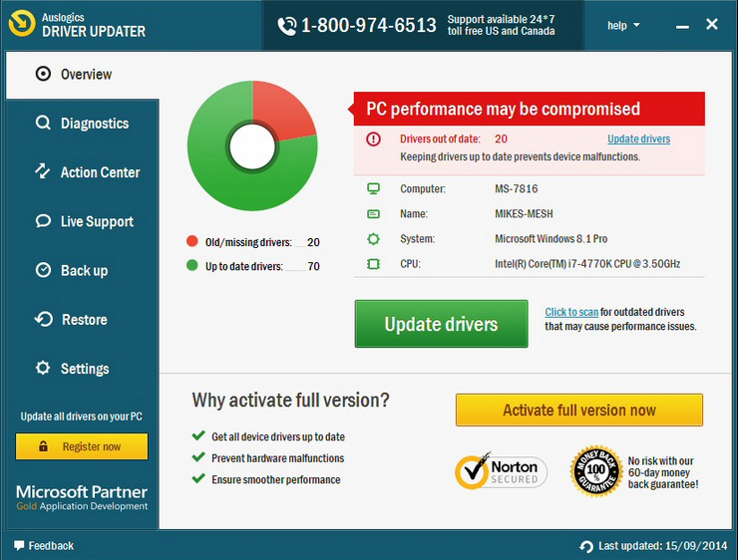Click Activate full version now button

[578, 410]
